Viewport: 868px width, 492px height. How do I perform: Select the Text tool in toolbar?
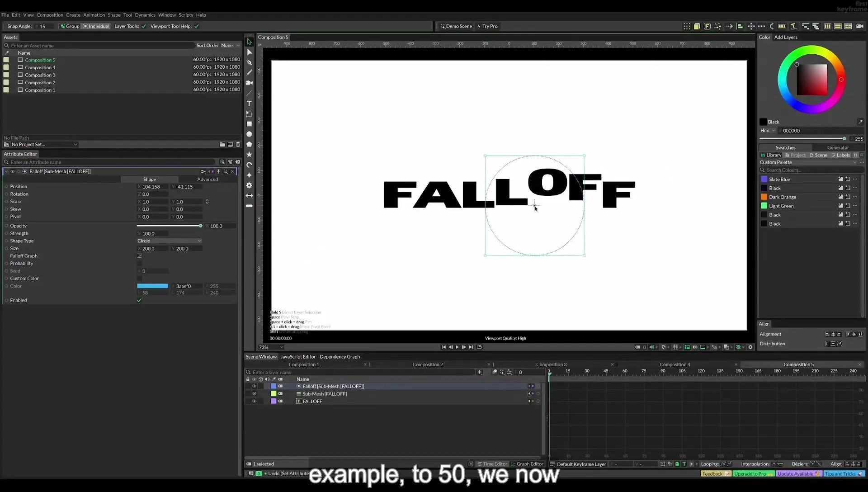tap(249, 104)
